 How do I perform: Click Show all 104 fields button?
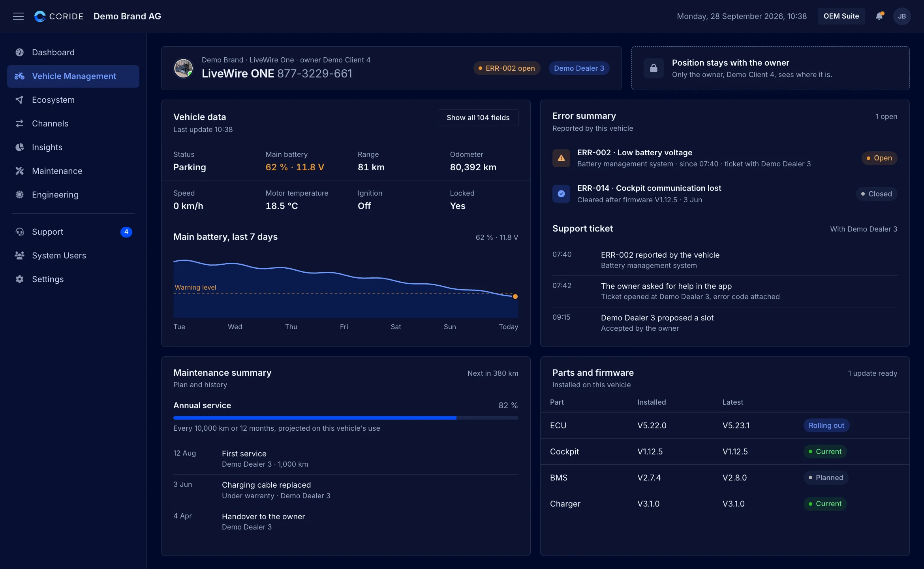pos(478,118)
